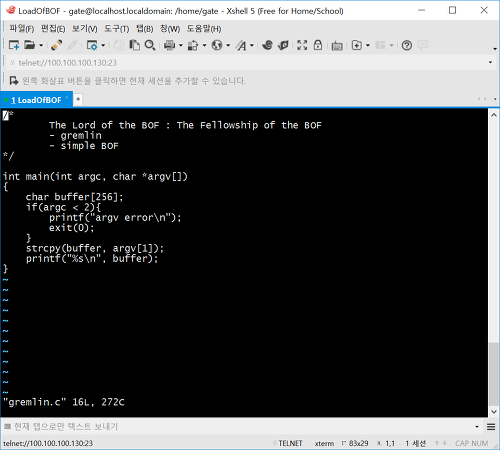Expand the Print dropdown arrow

click(181, 45)
